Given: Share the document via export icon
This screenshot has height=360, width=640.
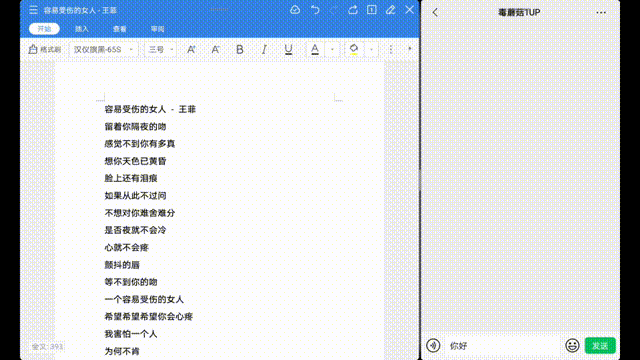Looking at the screenshot, I should click(x=353, y=10).
